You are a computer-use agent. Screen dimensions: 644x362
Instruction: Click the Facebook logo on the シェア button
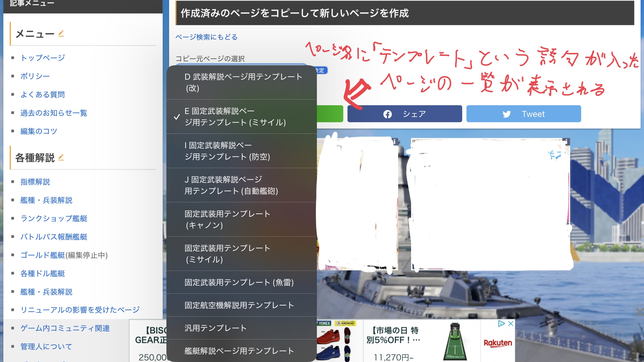click(387, 114)
